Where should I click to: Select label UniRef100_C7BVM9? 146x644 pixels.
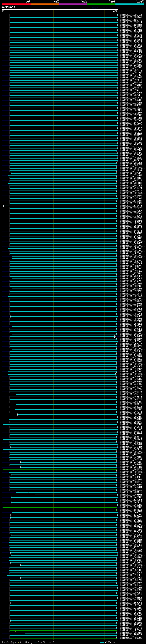(131, 379)
